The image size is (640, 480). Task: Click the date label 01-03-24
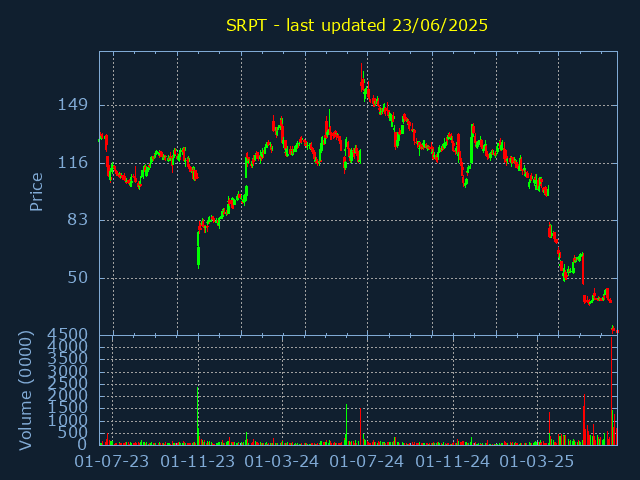click(282, 462)
